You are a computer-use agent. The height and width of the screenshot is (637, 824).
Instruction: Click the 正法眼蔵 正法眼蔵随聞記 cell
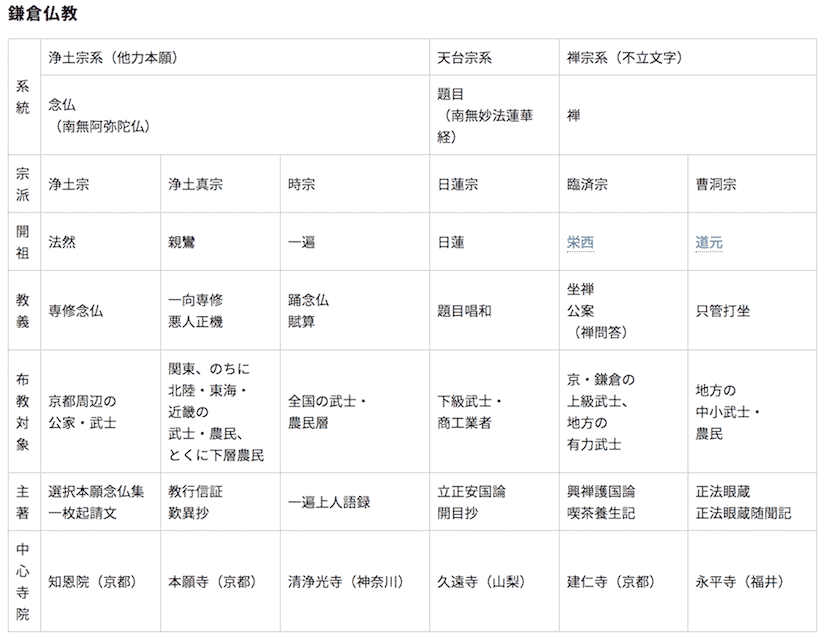click(752, 502)
